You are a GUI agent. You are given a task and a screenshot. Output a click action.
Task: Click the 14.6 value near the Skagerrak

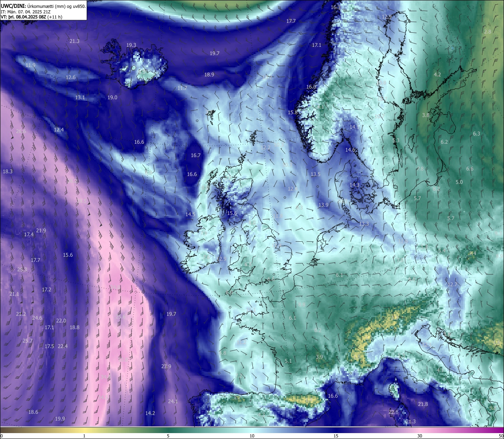[350, 150]
